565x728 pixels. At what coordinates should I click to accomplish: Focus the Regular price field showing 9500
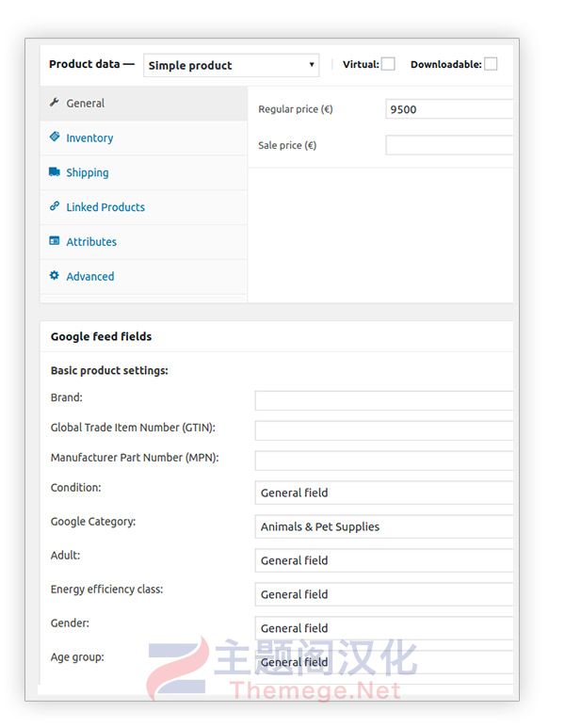click(449, 109)
